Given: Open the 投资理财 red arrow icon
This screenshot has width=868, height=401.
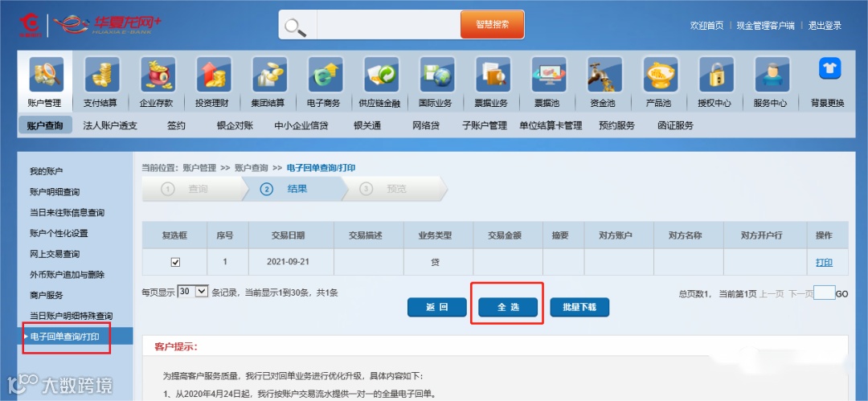Looking at the screenshot, I should click(x=214, y=74).
